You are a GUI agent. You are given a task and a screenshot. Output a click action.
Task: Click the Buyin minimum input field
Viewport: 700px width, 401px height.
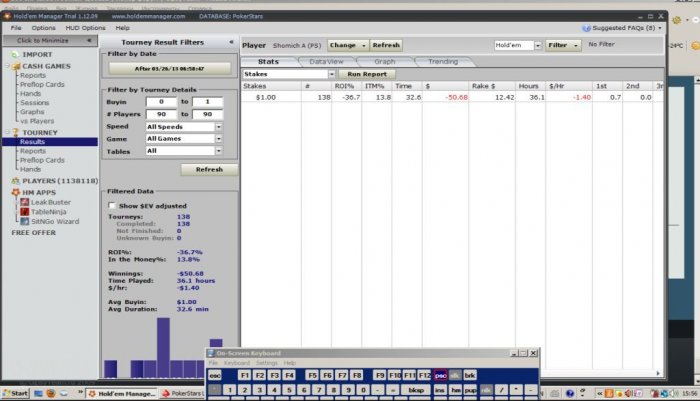coord(161,102)
